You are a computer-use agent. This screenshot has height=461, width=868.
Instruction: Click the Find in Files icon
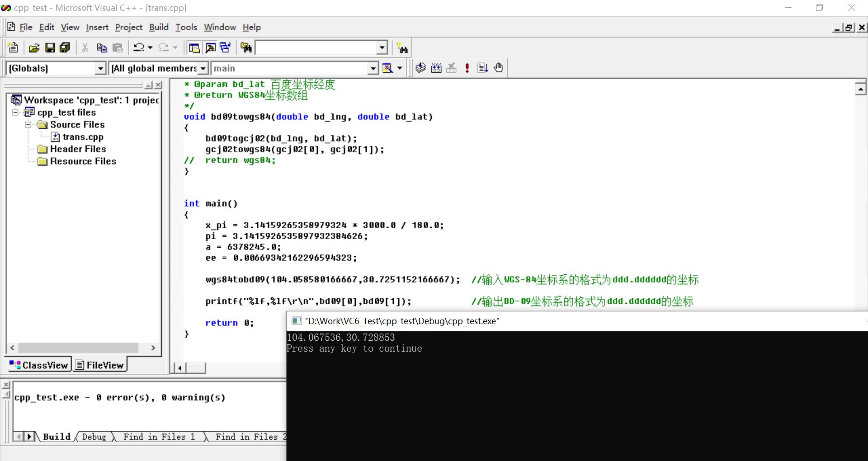(x=246, y=47)
